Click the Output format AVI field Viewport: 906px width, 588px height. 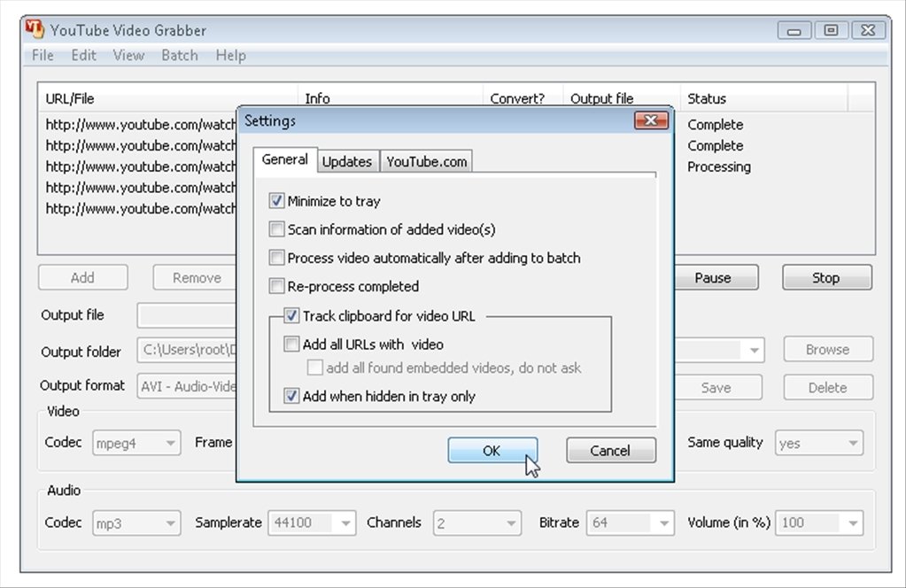[x=187, y=386]
